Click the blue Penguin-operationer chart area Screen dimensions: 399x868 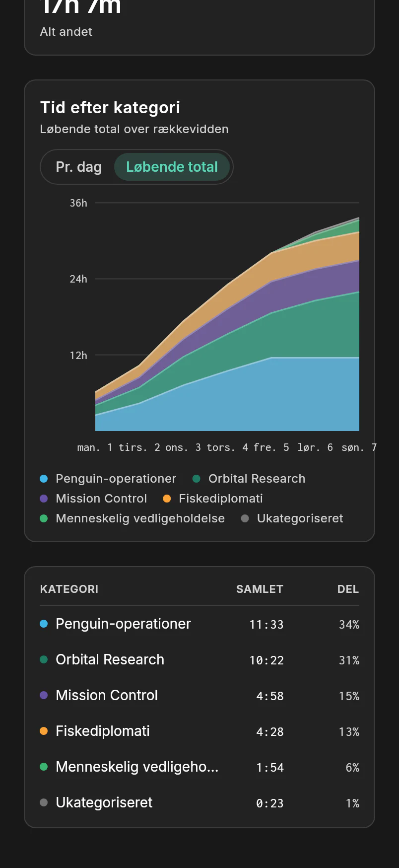pyautogui.click(x=248, y=397)
